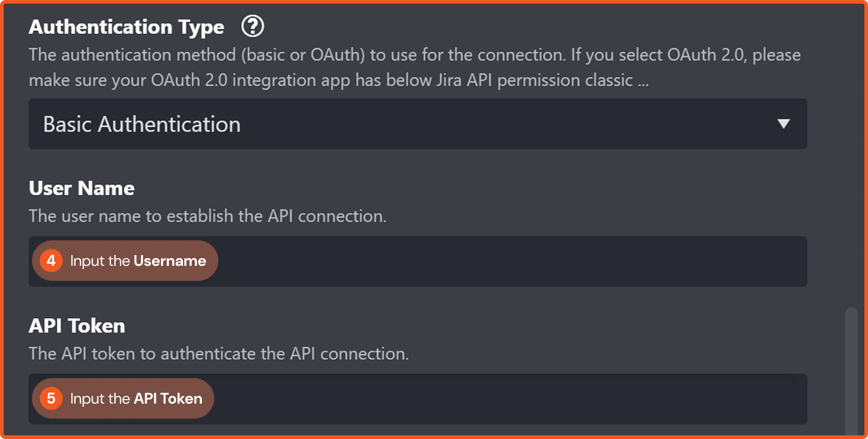The width and height of the screenshot is (868, 439).
Task: Click the 'user name to establish' description text
Action: pyautogui.click(x=207, y=216)
